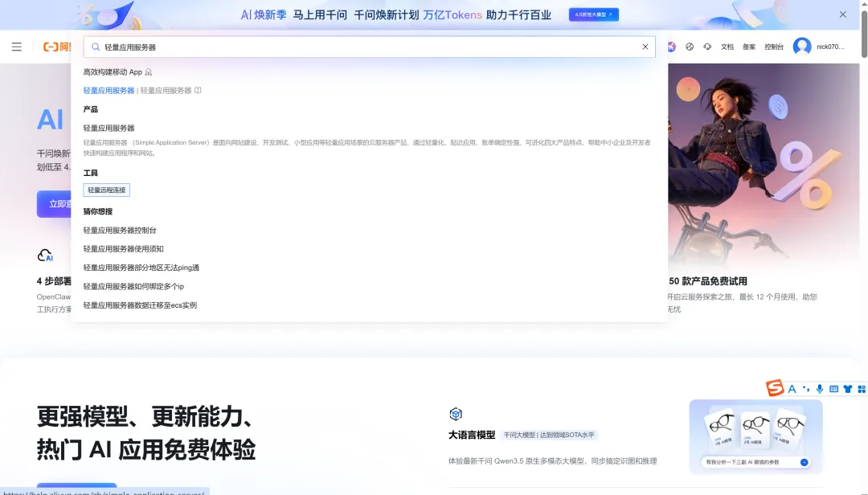The width and height of the screenshot is (868, 495).
Task: Click the 50 款产品免费试用 heading
Action: [707, 281]
